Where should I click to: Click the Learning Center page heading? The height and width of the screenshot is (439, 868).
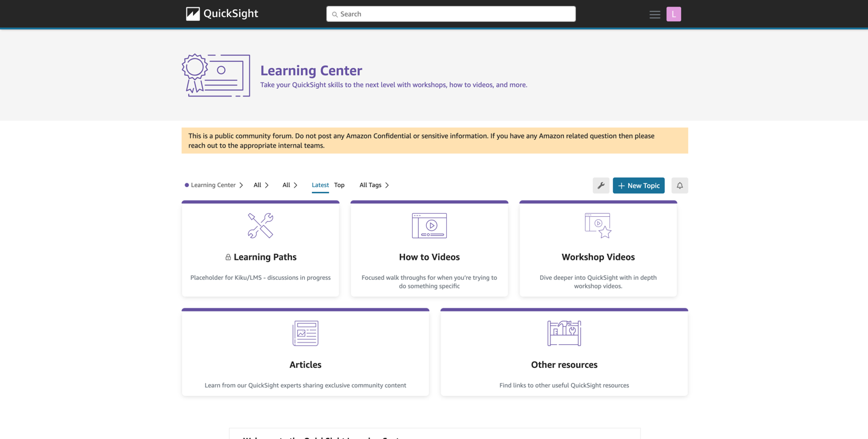pos(311,70)
